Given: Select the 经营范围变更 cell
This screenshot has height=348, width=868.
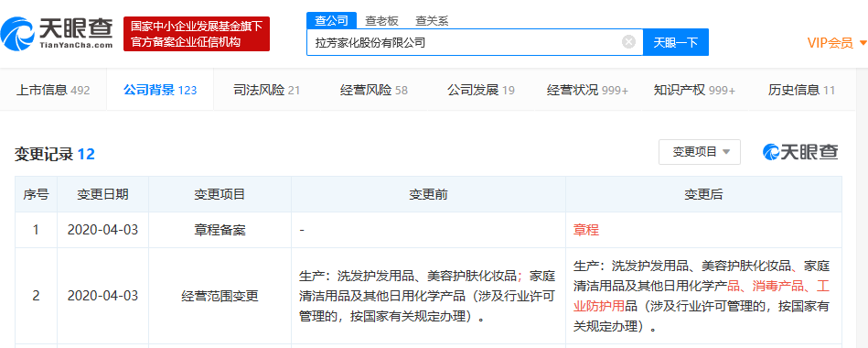Looking at the screenshot, I should (x=220, y=296).
